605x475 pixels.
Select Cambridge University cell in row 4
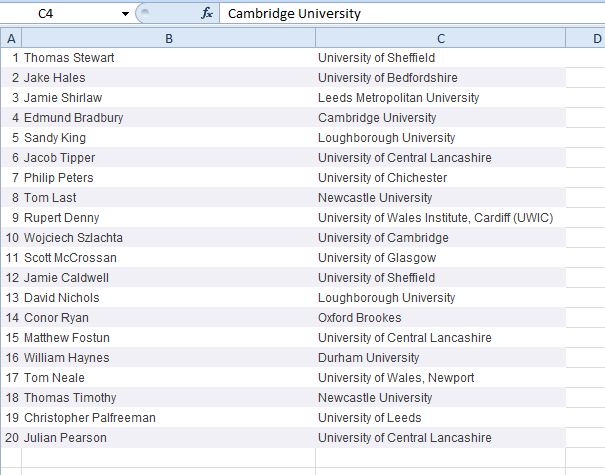[441, 118]
